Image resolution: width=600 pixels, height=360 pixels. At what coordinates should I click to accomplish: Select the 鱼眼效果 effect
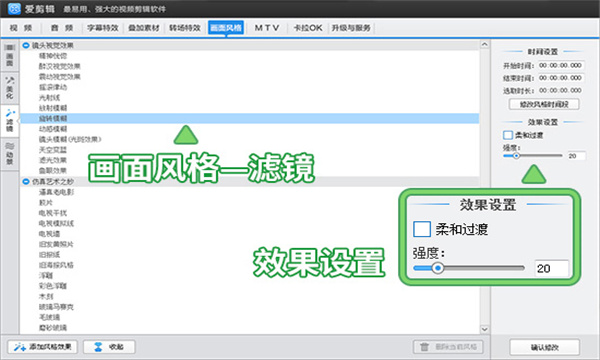53,171
